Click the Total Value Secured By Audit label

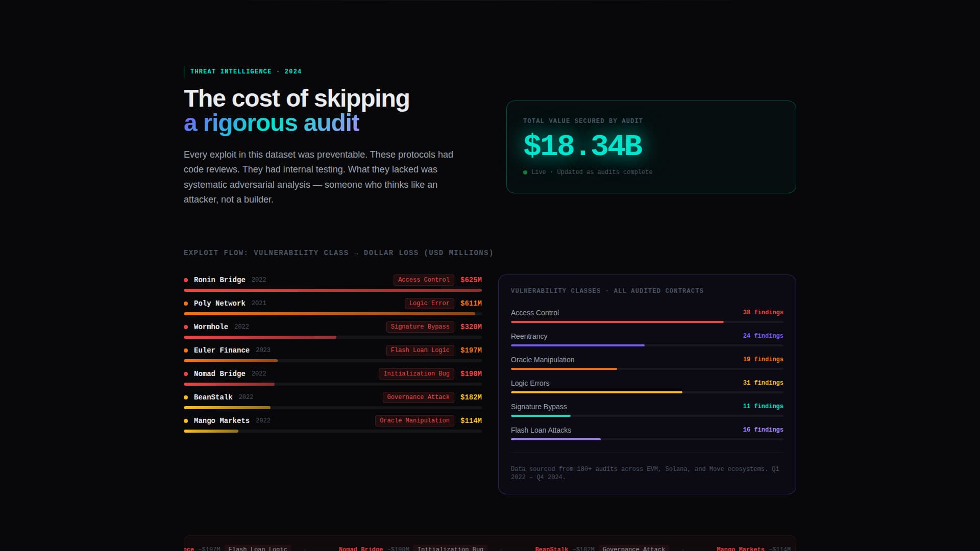[583, 121]
